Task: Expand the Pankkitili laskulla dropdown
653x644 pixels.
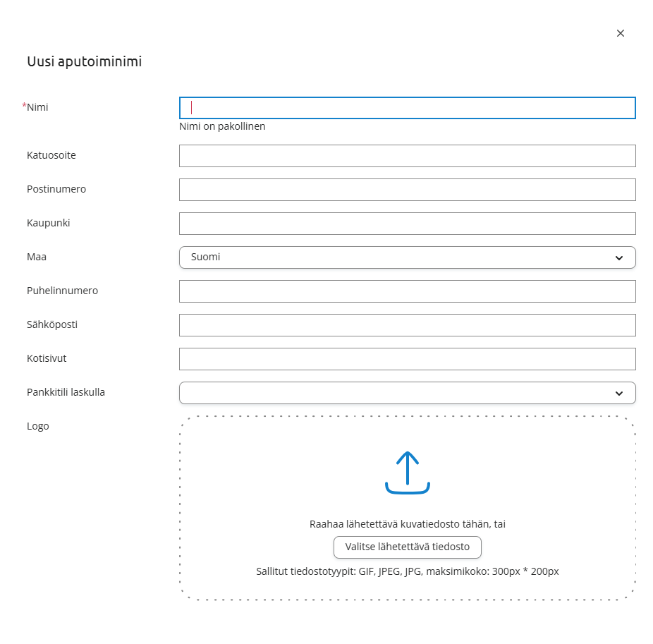Action: [x=408, y=393]
